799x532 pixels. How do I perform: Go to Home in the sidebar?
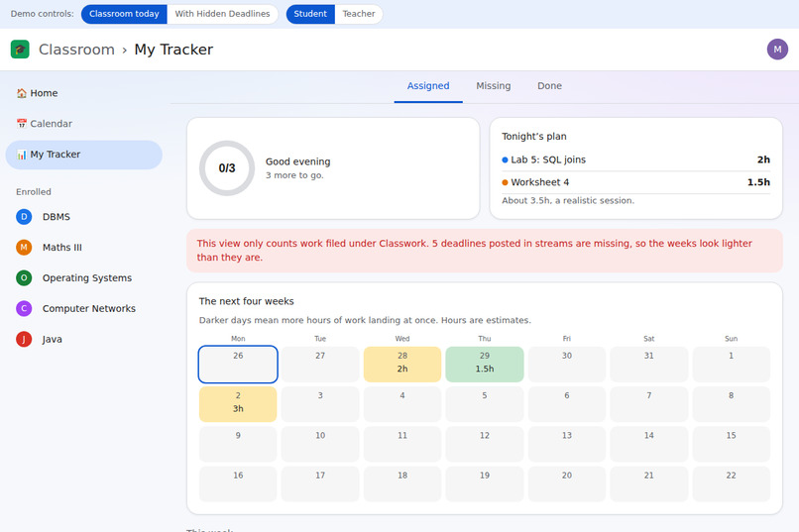83,93
